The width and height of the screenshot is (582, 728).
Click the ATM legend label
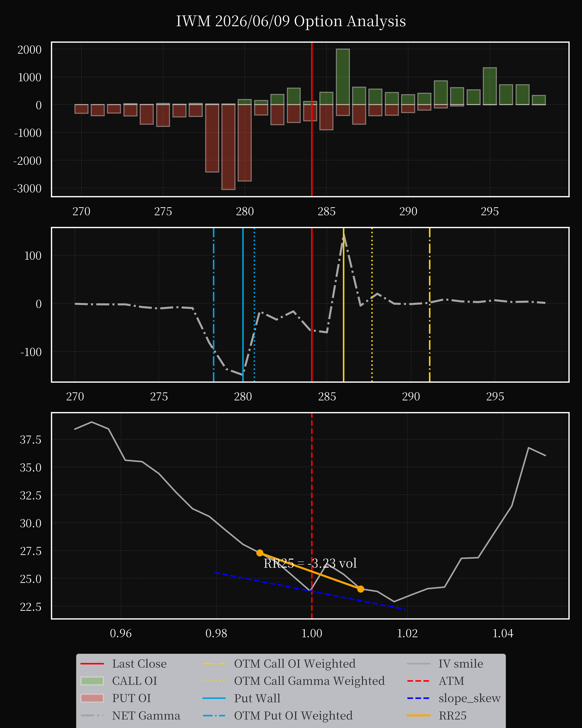click(x=452, y=681)
